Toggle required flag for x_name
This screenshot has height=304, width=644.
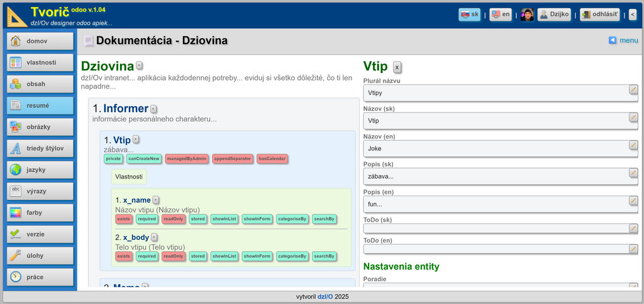click(147, 220)
